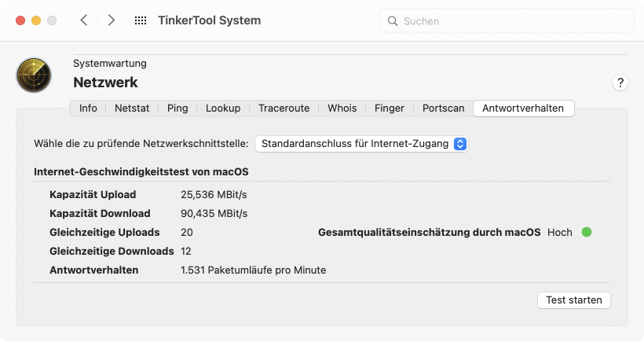
Task: Click the upload value 25,536 MBit/s
Action: coord(214,194)
